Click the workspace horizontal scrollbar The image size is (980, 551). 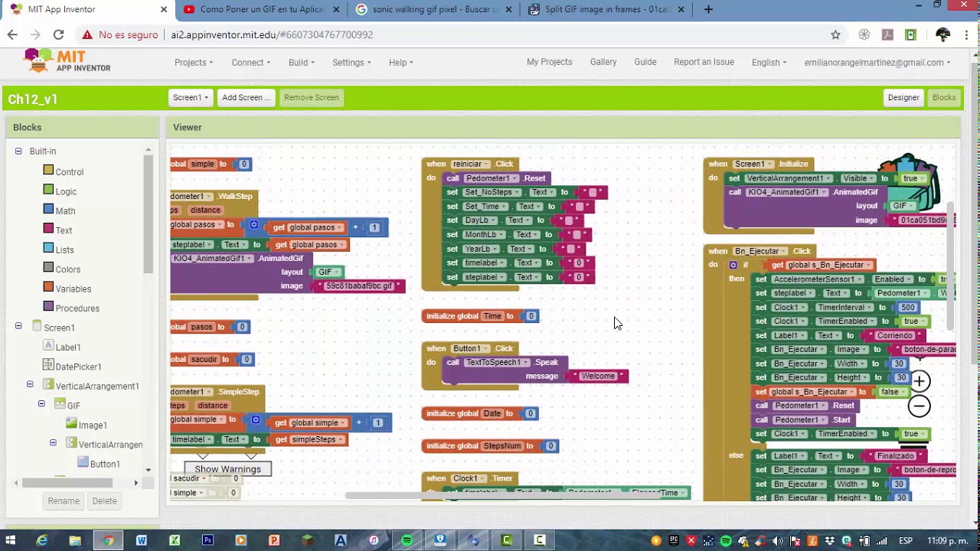501,495
